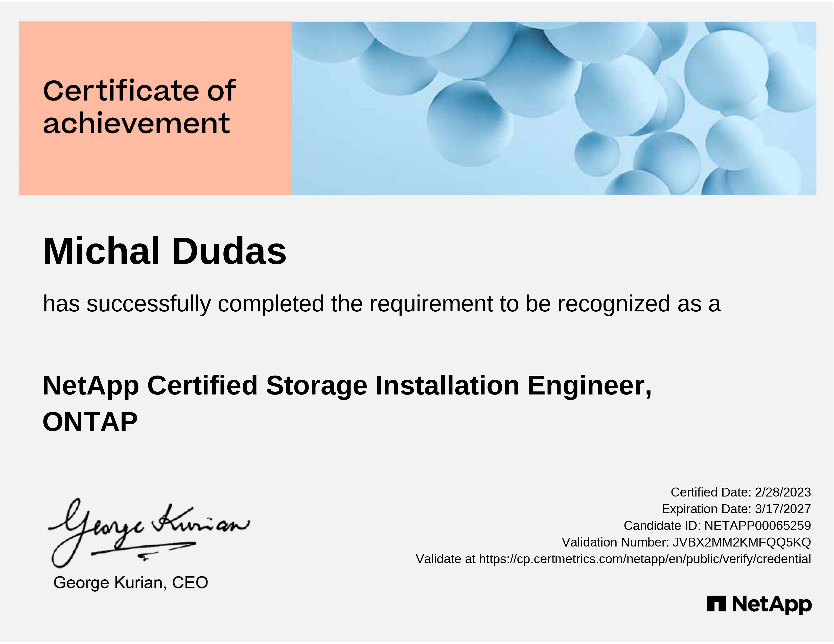
Task: Select the name 'Michal Dudas'
Action: click(x=165, y=251)
